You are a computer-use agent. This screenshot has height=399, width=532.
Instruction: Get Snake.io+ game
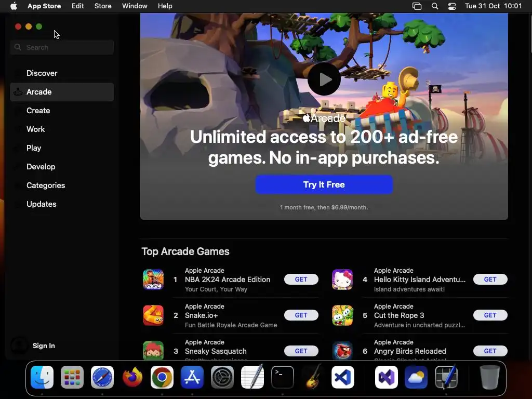point(301,315)
